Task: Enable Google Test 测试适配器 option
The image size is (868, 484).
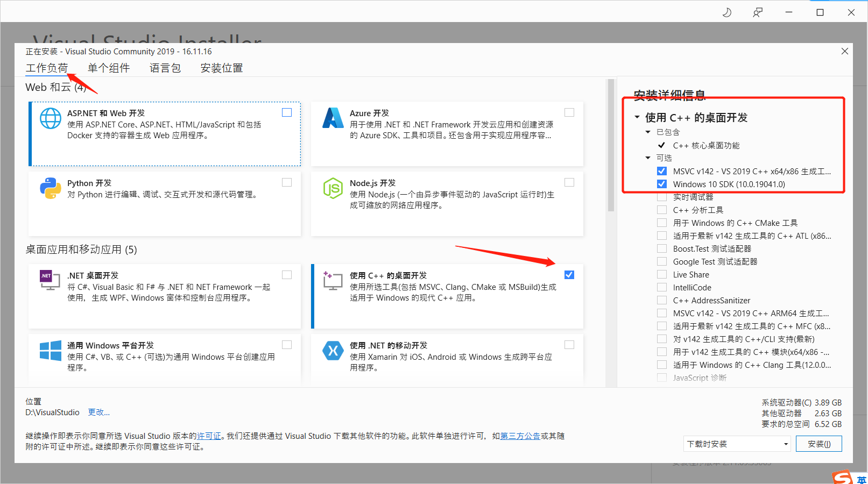Action: [662, 261]
